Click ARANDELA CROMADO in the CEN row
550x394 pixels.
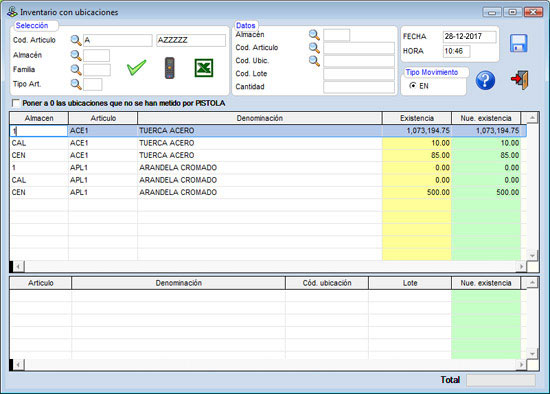pos(178,192)
